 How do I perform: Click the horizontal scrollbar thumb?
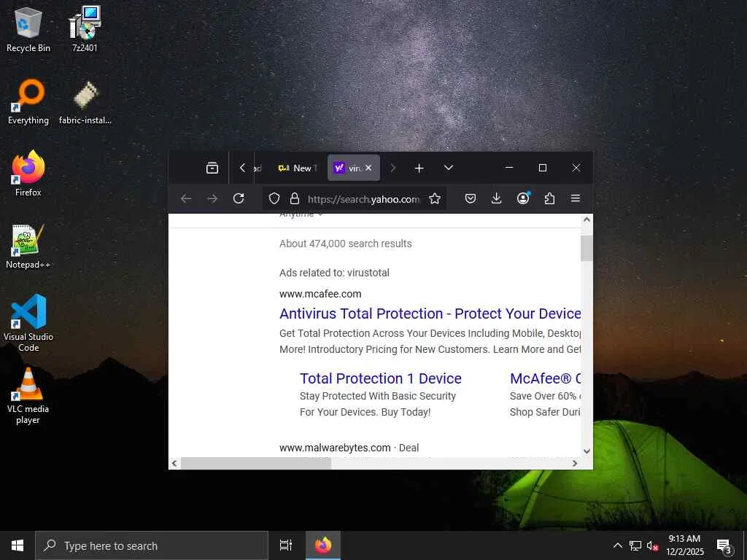click(x=256, y=463)
